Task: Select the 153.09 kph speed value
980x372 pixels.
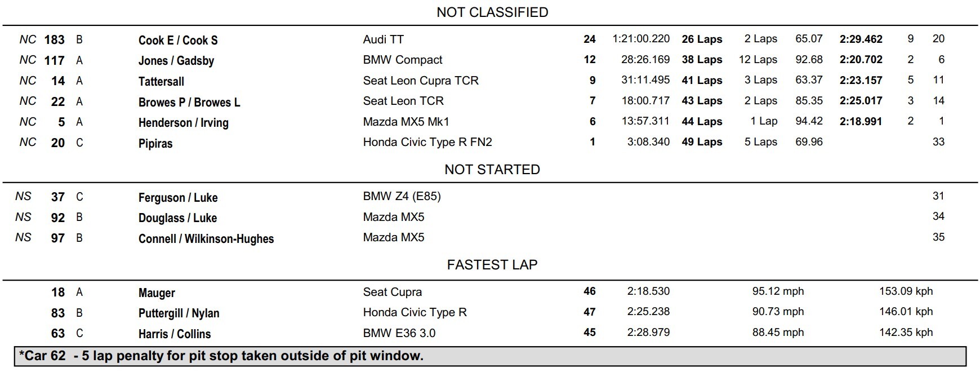Action: (906, 291)
